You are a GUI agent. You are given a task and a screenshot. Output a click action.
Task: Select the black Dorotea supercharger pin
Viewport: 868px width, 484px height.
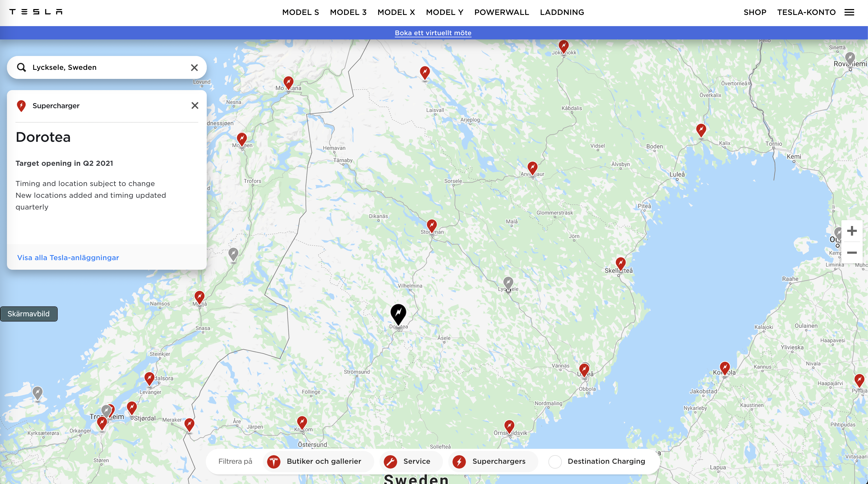tap(398, 314)
